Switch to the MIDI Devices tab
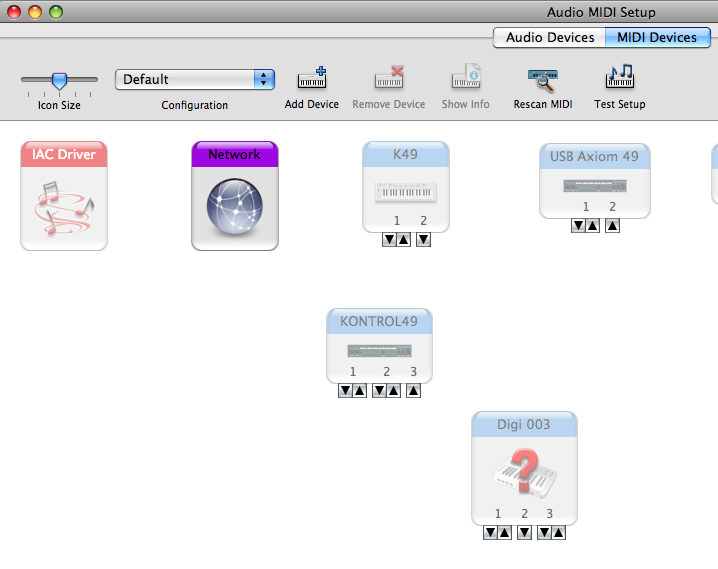 click(x=658, y=38)
